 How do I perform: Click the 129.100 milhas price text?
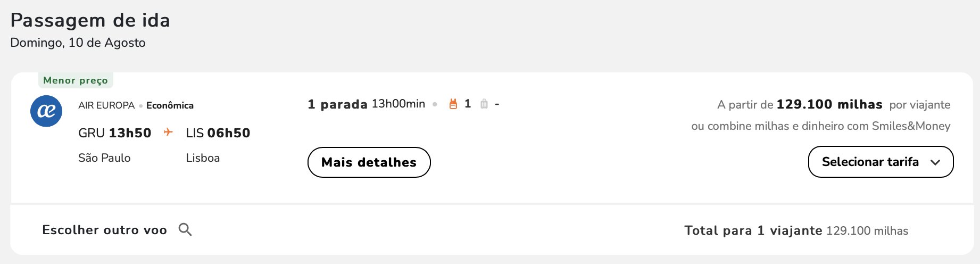(829, 104)
